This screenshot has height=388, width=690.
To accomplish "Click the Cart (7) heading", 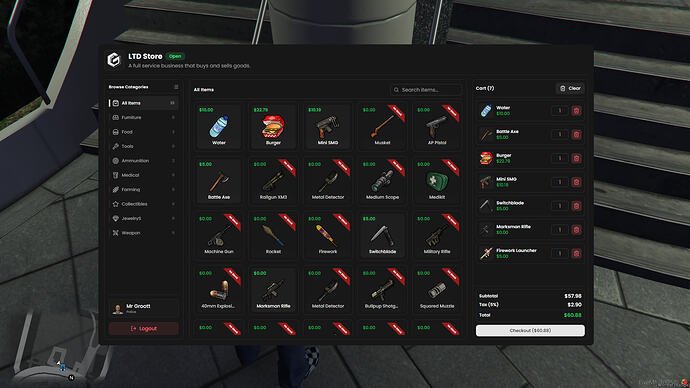I will coord(485,88).
